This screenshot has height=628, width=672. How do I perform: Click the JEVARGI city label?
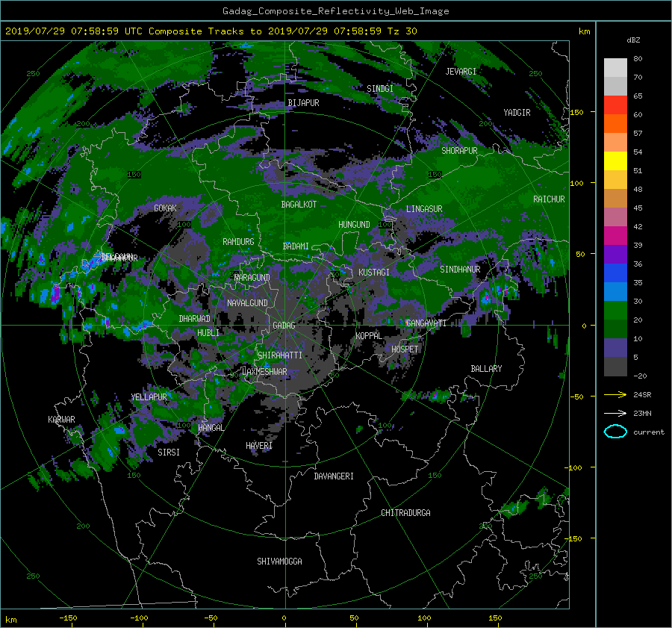pyautogui.click(x=461, y=72)
